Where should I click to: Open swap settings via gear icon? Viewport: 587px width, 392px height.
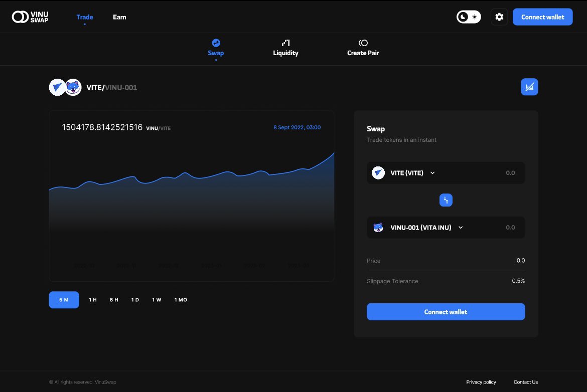click(x=499, y=17)
